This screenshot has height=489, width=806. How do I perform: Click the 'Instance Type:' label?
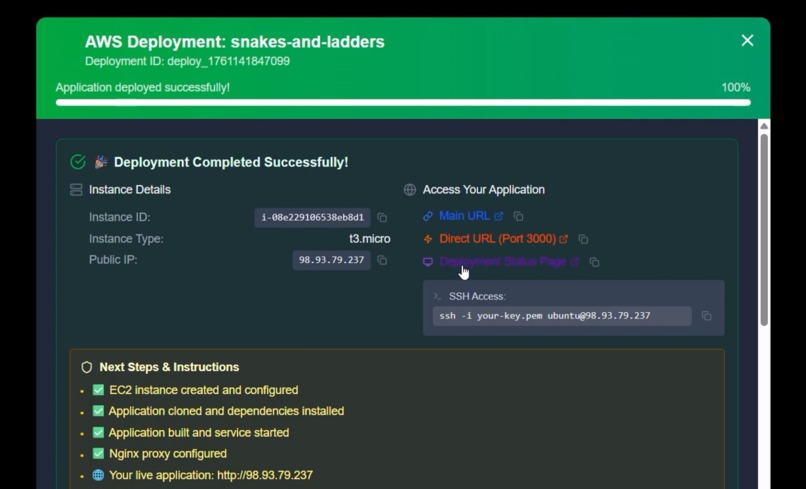pyautogui.click(x=126, y=239)
